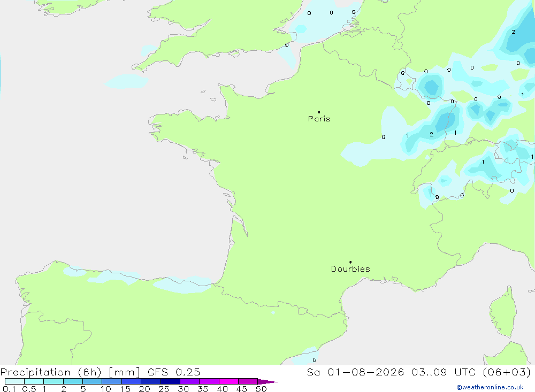Click the '45' legend scale label
This screenshot has height=392, width=535.
(242, 389)
